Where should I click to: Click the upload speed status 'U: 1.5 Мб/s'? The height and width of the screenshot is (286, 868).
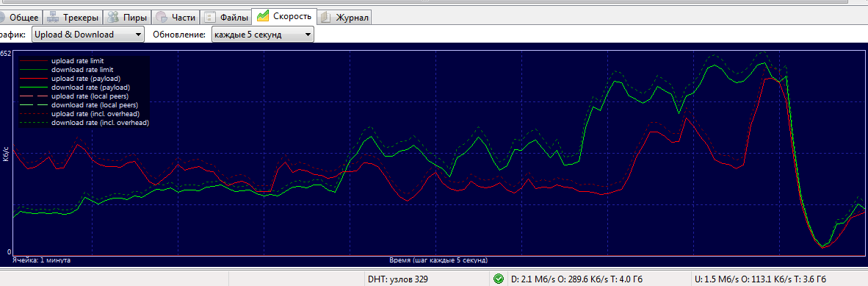(760, 279)
